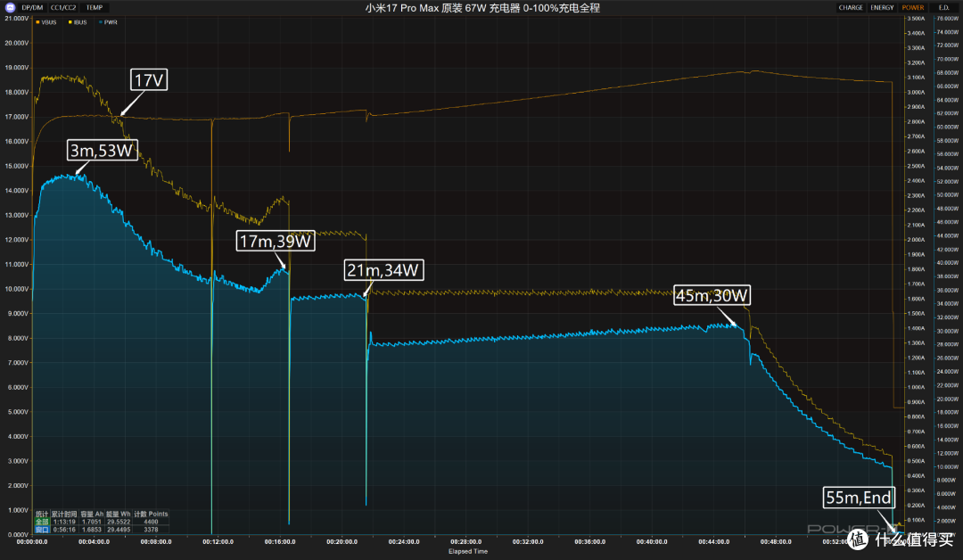Click the 3378 points count value
This screenshot has width=963, height=560.
click(151, 530)
